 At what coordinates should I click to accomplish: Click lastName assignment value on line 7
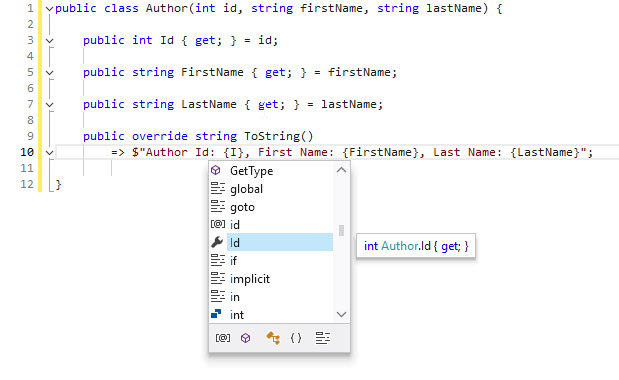click(349, 104)
